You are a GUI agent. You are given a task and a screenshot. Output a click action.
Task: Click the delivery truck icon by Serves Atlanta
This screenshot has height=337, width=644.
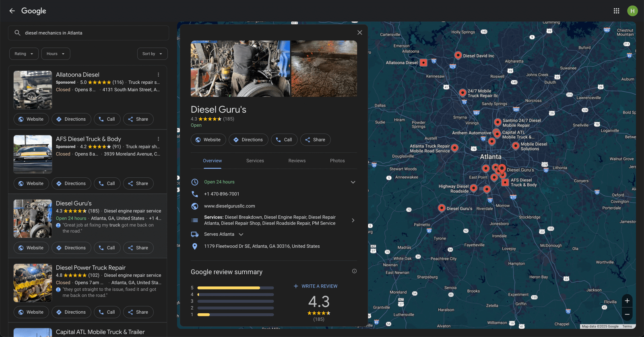click(195, 234)
